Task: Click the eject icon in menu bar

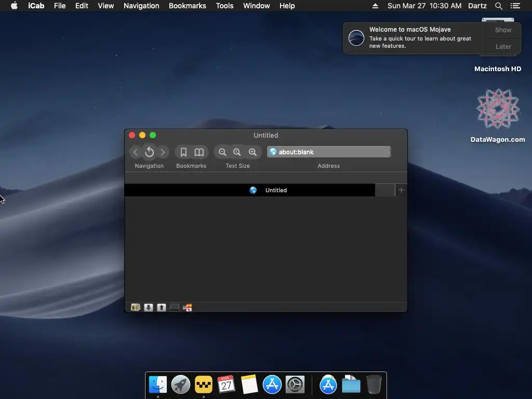Action: [x=375, y=6]
